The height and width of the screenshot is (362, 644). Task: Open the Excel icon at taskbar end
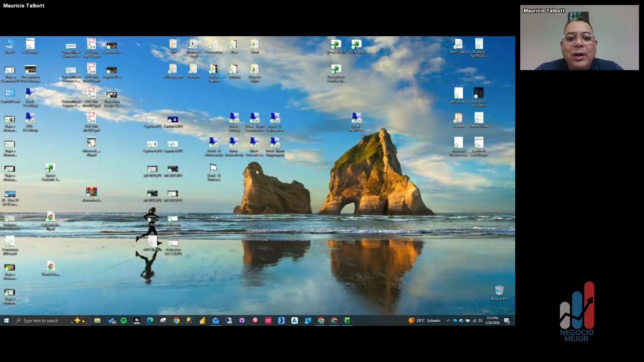(x=347, y=320)
